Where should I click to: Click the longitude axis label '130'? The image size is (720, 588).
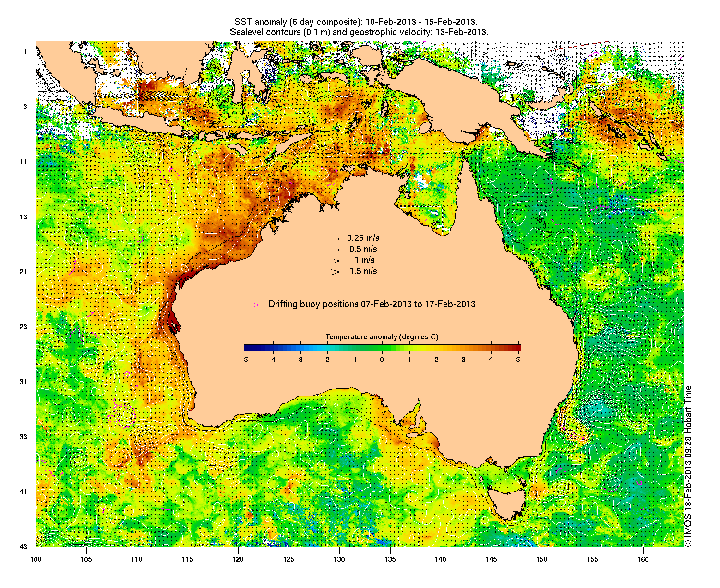point(339,559)
